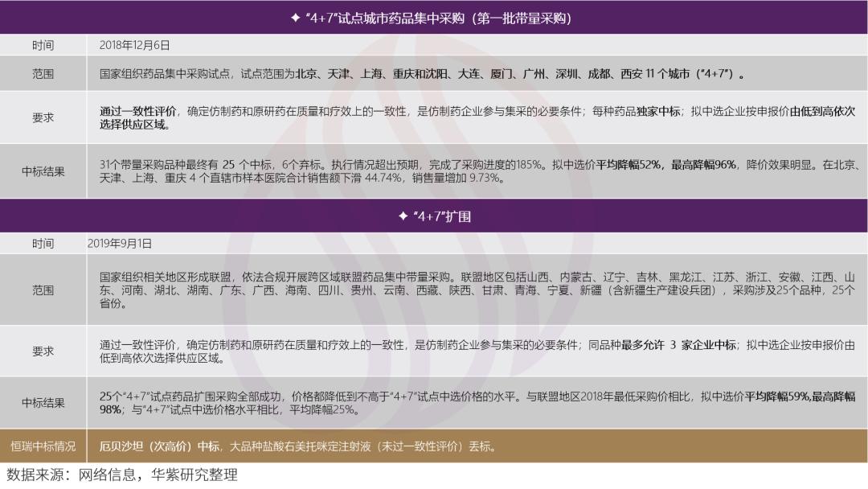Click the 时间 label in first section
Screen dimensions: 868x489
click(x=44, y=46)
